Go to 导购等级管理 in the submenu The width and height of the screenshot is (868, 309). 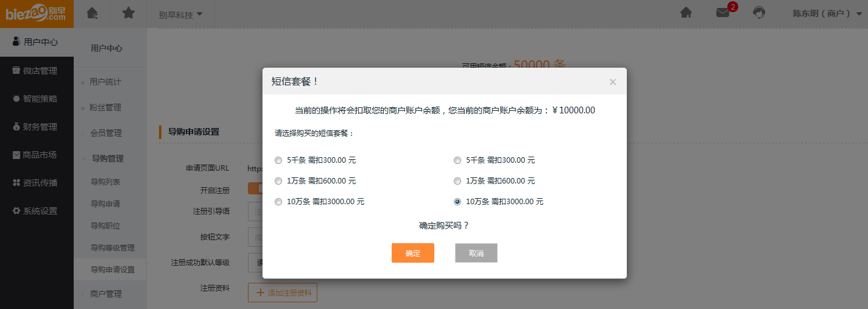point(113,247)
